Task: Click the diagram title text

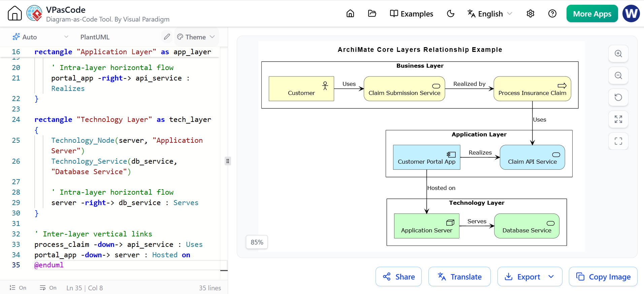Action: [x=420, y=50]
